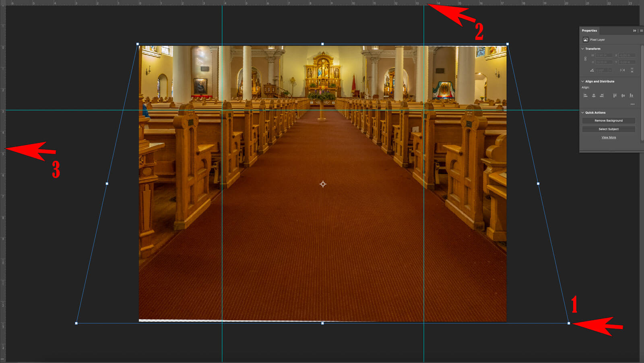Align left edges in Align and Distribute

pos(585,95)
